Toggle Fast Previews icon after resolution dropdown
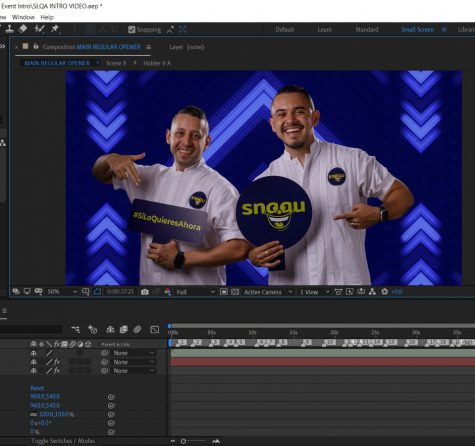Image resolution: width=475 pixels, height=446 pixels. point(224,292)
